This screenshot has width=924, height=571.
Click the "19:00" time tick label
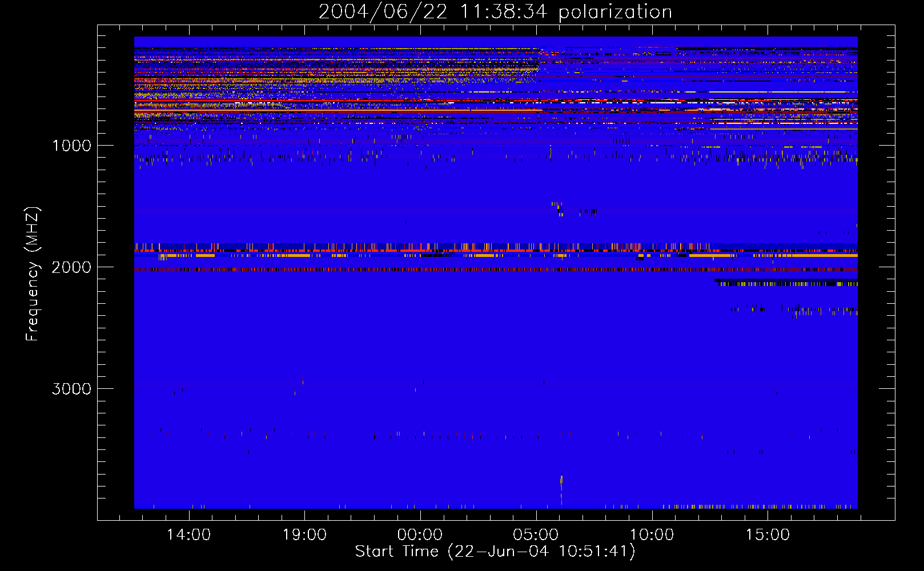coord(304,535)
